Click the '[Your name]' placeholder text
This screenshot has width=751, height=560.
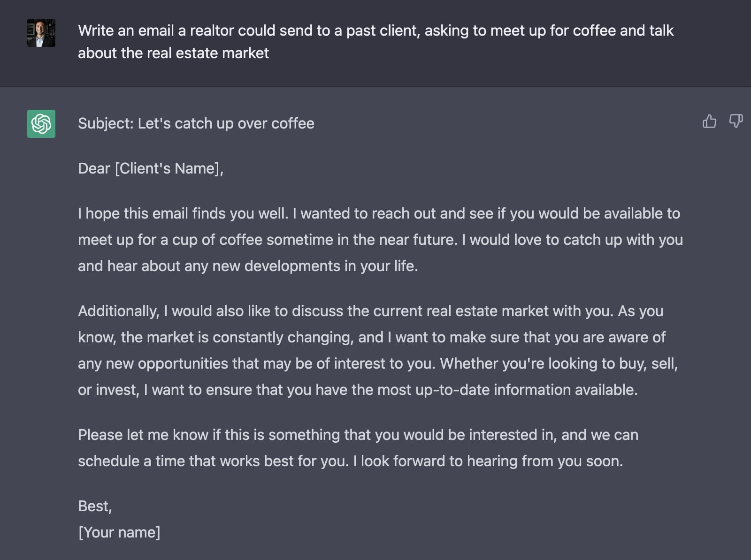tap(119, 532)
